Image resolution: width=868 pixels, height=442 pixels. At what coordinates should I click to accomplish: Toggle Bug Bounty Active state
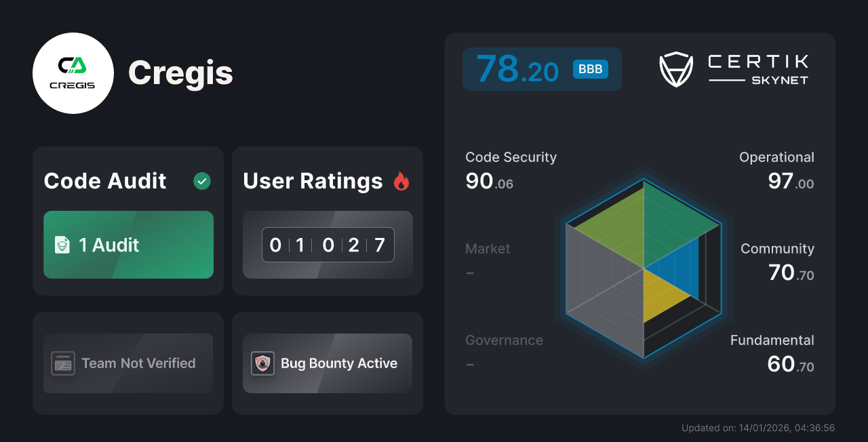pos(327,363)
